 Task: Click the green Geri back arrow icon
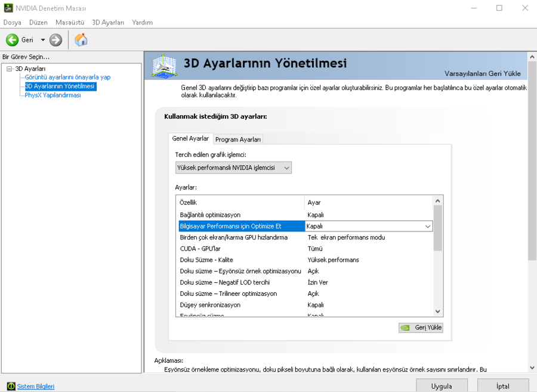tap(12, 40)
